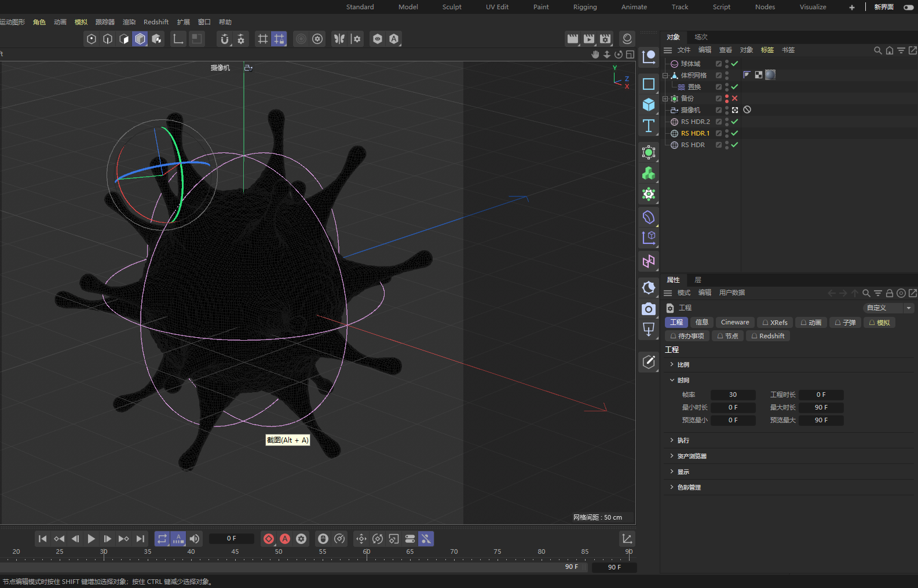
Task: Toggle the highlighted locked workplane icon
Action: [279, 39]
